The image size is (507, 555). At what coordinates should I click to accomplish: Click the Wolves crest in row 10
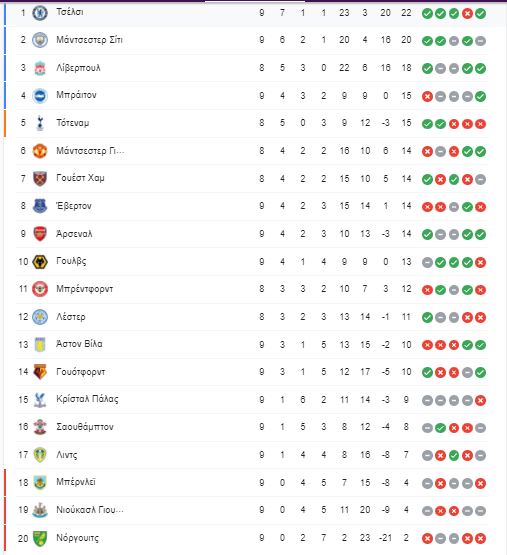click(40, 262)
